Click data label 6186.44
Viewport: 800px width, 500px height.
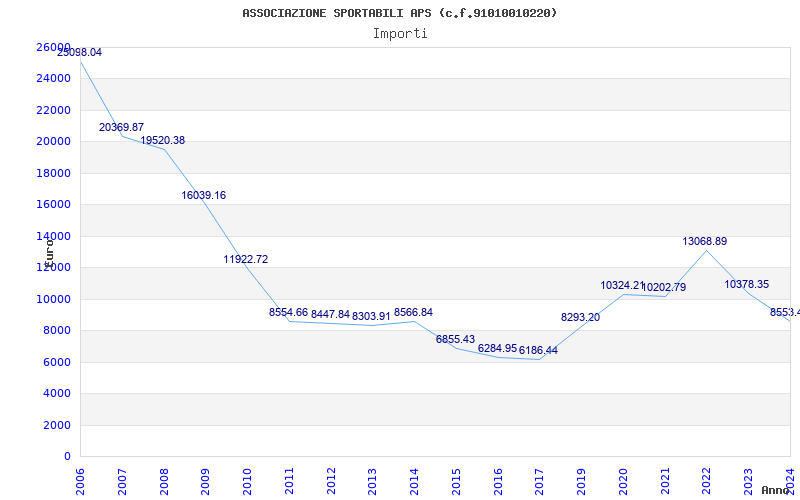(538, 350)
